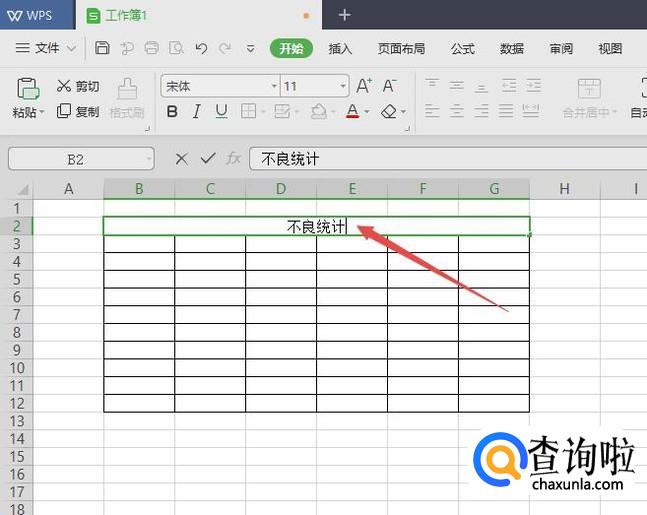
Task: Apply the borders icon
Action: (x=248, y=111)
